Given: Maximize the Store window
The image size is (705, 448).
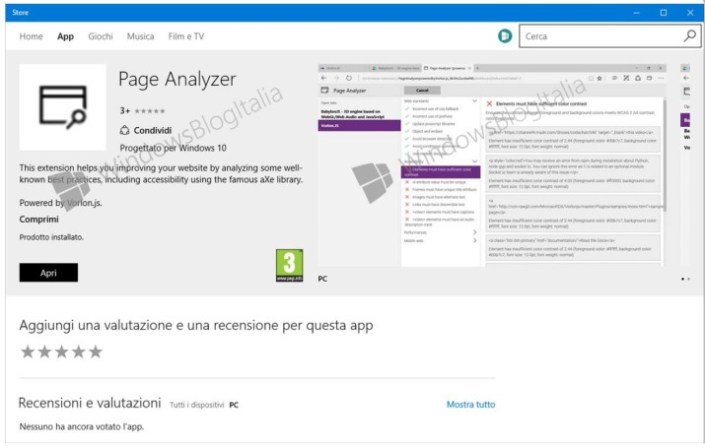Looking at the screenshot, I should pos(663,13).
